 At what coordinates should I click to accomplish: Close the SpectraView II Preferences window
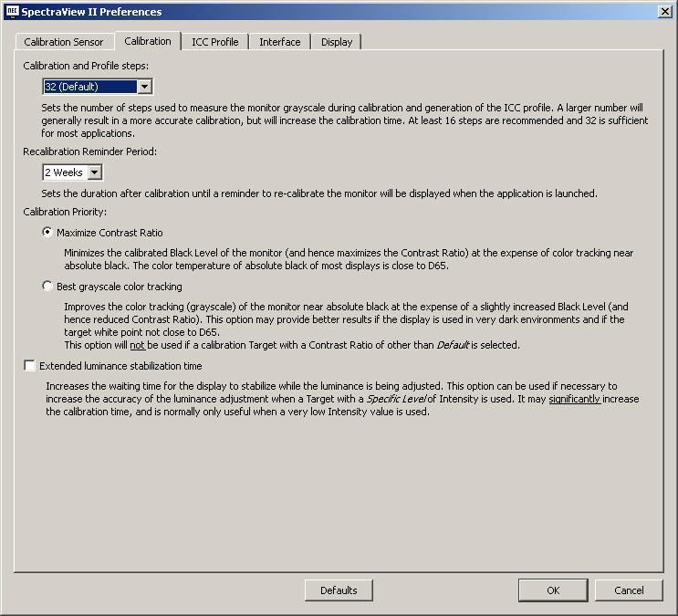(x=664, y=12)
